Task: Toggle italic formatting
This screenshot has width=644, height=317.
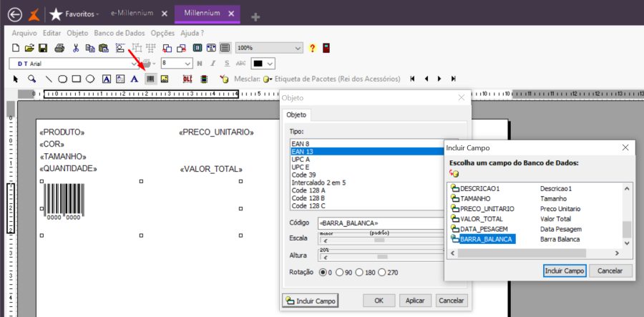Action: 213,64
